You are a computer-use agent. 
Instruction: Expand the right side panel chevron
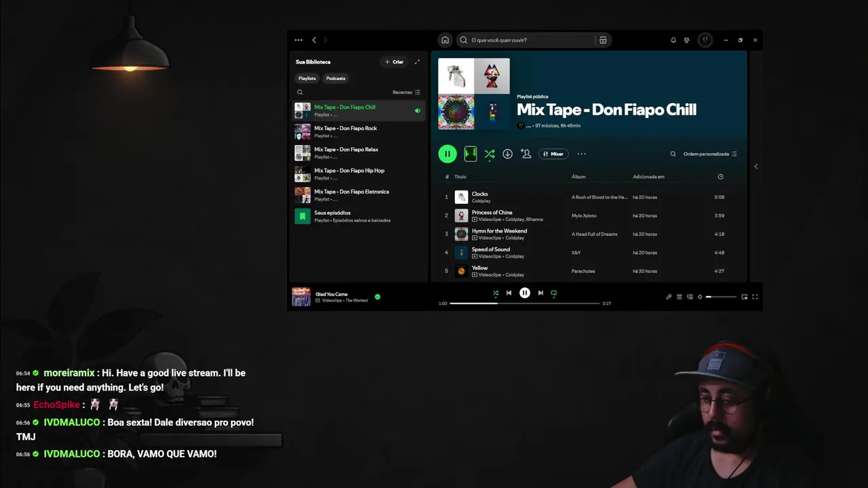click(x=755, y=166)
